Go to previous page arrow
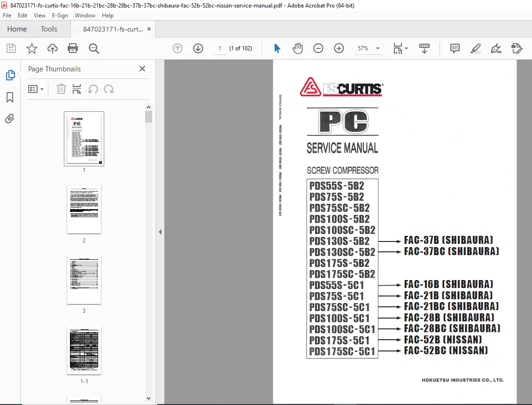This screenshot has width=532, height=405. click(177, 48)
